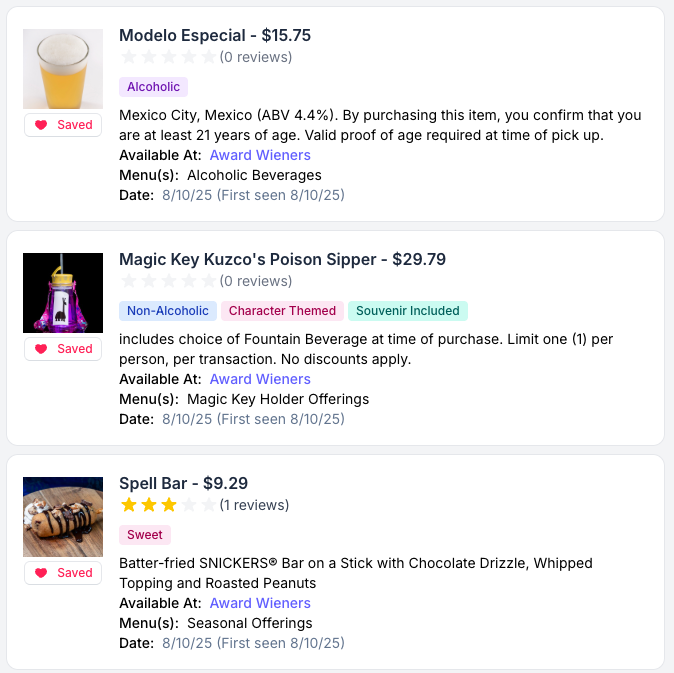Rate Kuzco's Poison Sipper one star
This screenshot has height=673, width=674.
pos(128,281)
